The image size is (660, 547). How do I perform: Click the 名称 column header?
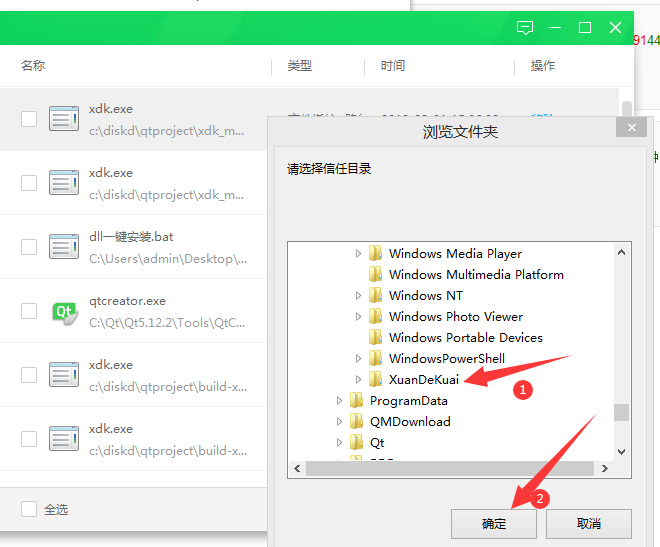point(33,66)
